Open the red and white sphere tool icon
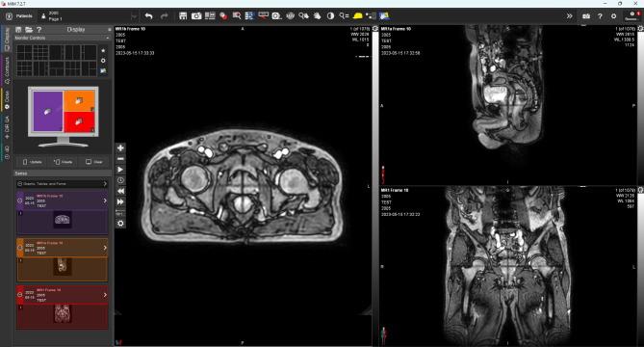Image resolution: width=644 pixels, height=347 pixels. tap(223, 16)
